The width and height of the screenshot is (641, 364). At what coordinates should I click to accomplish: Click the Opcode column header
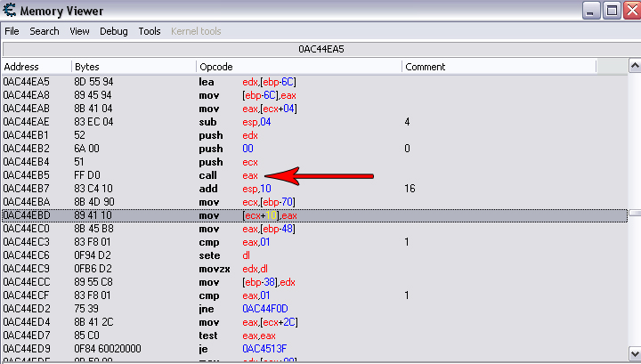298,67
